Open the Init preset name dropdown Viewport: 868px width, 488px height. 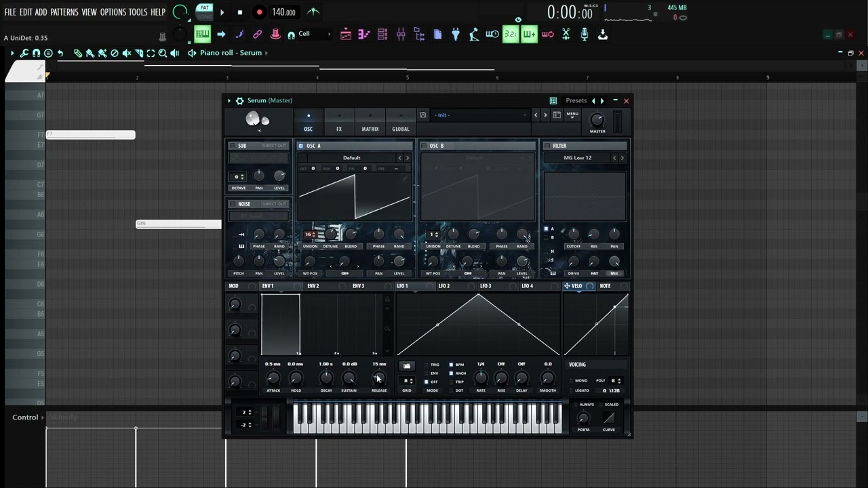tap(481, 115)
